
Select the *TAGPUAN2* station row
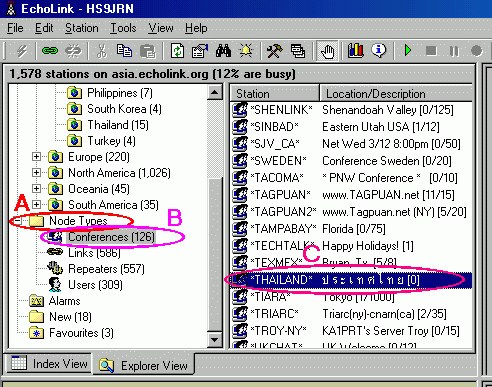(351, 212)
